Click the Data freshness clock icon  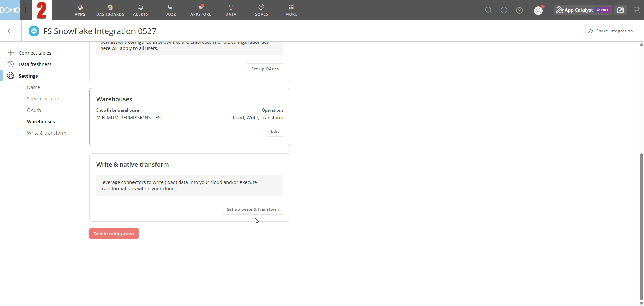click(x=11, y=64)
